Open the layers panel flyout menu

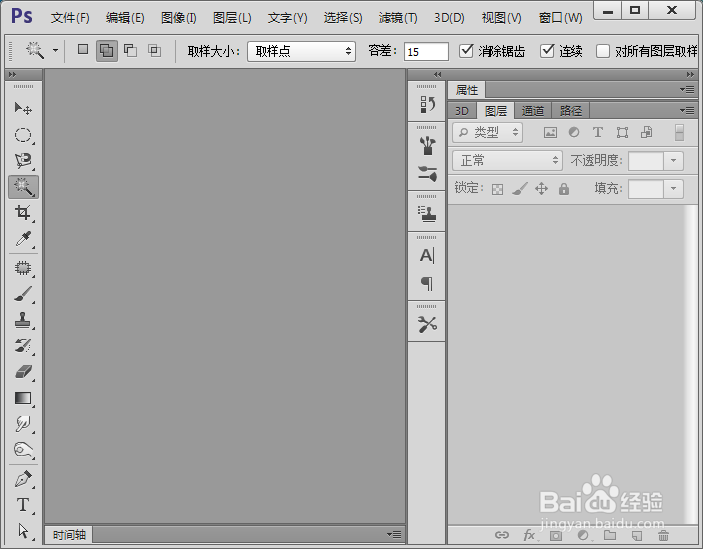point(687,110)
